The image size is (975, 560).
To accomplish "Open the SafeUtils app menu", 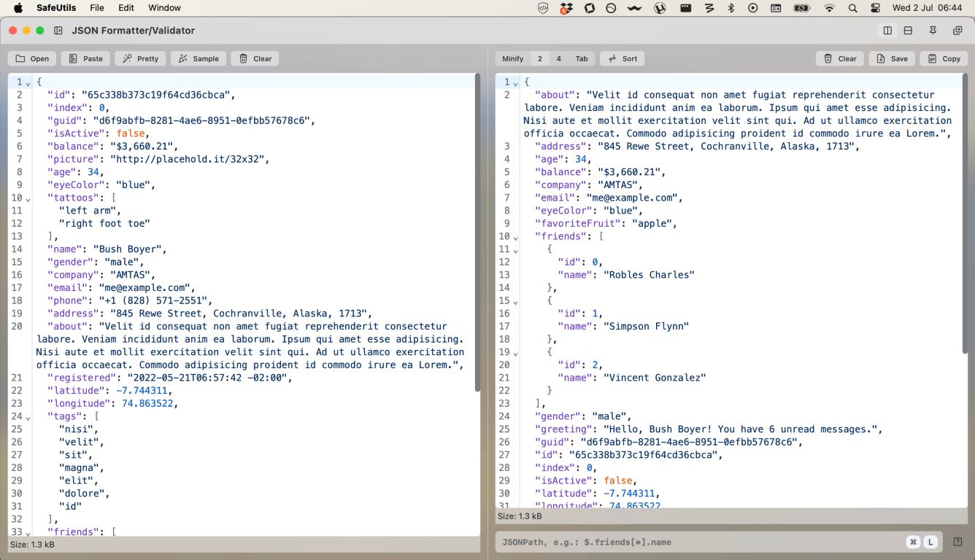I will [57, 8].
